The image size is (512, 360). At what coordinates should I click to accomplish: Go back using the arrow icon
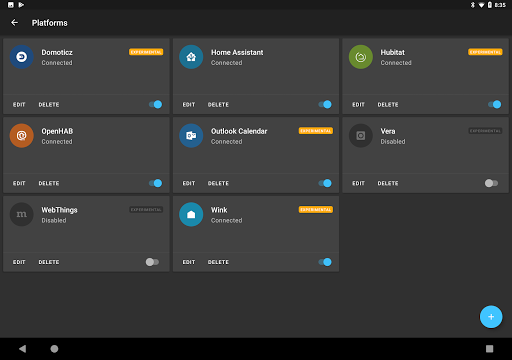coord(14,23)
